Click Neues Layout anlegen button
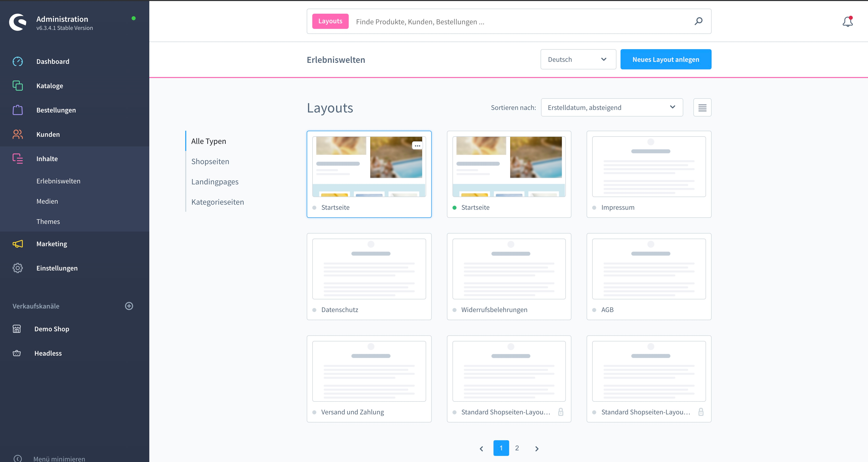Viewport: 868px width, 462px height. pos(666,59)
